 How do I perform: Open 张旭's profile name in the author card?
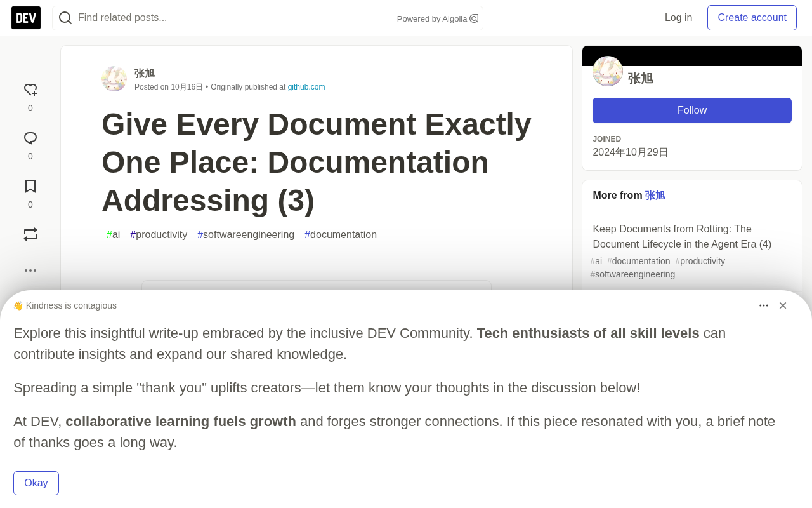[641, 78]
